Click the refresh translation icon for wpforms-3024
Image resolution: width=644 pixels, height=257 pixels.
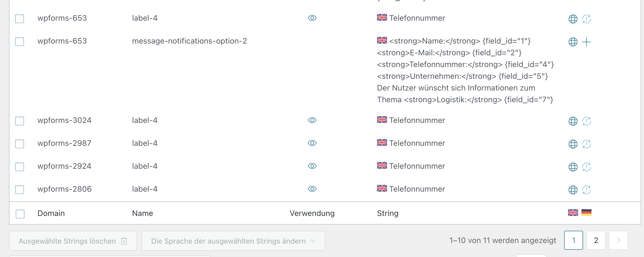586,121
